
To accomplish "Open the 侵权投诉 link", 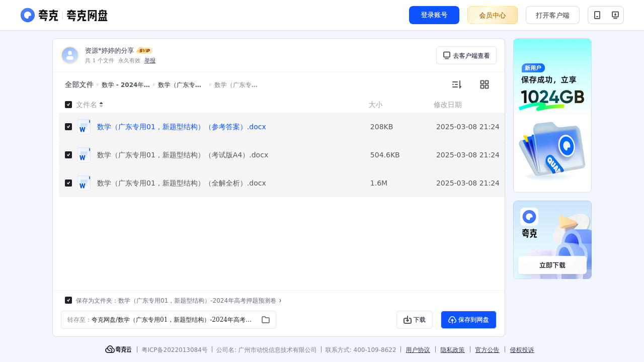I will 522,350.
